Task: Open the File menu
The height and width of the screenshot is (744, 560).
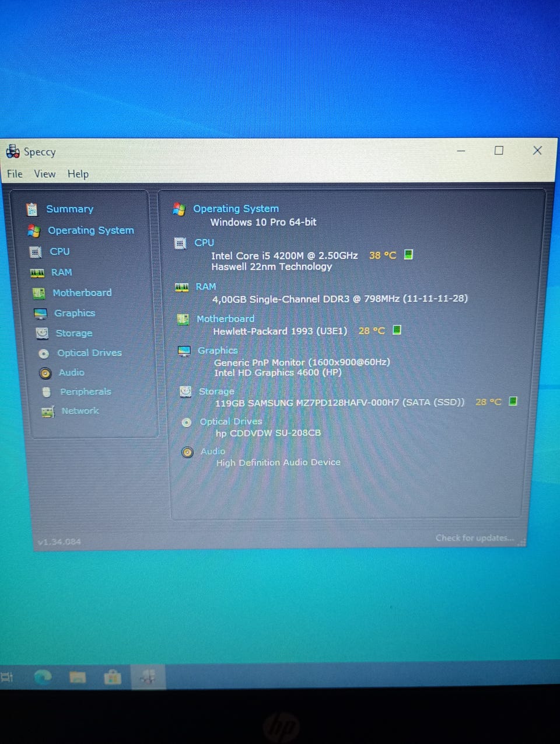Action: (15, 174)
